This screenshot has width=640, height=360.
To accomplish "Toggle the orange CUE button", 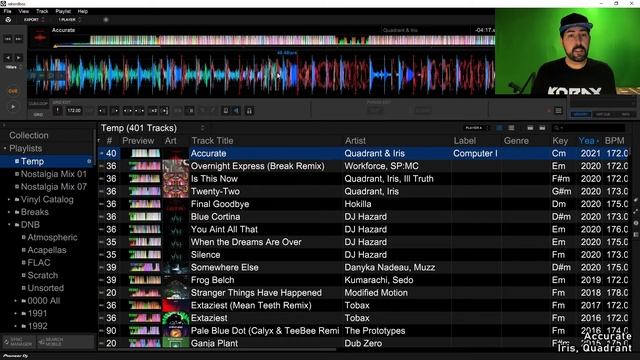I will point(13,91).
